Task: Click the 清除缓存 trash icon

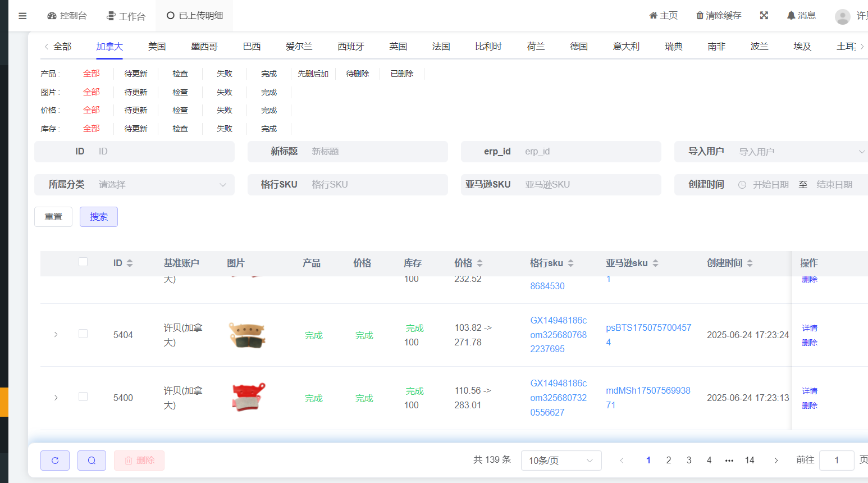Action: 700,16
